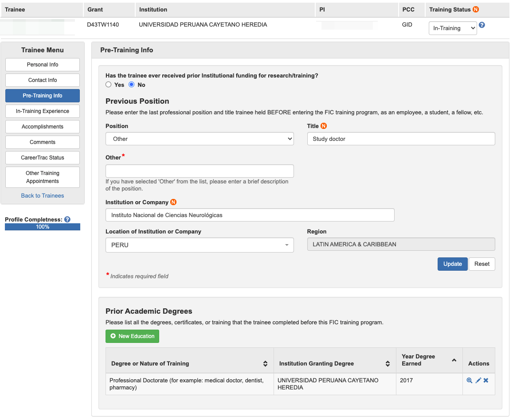The width and height of the screenshot is (513, 420).
Task: Click the delete X icon in Actions
Action: pos(486,381)
